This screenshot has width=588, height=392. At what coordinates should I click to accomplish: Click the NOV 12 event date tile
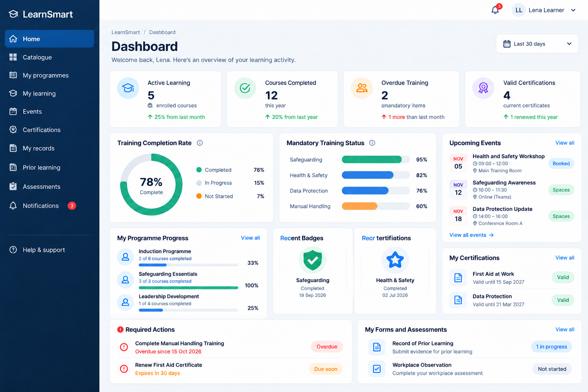pyautogui.click(x=458, y=189)
